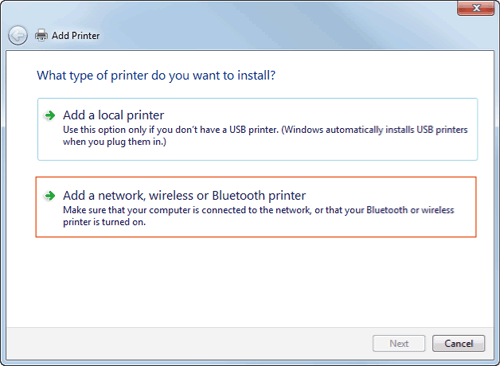Click the Next button
Viewport: 500px width, 366px height.
(x=399, y=343)
